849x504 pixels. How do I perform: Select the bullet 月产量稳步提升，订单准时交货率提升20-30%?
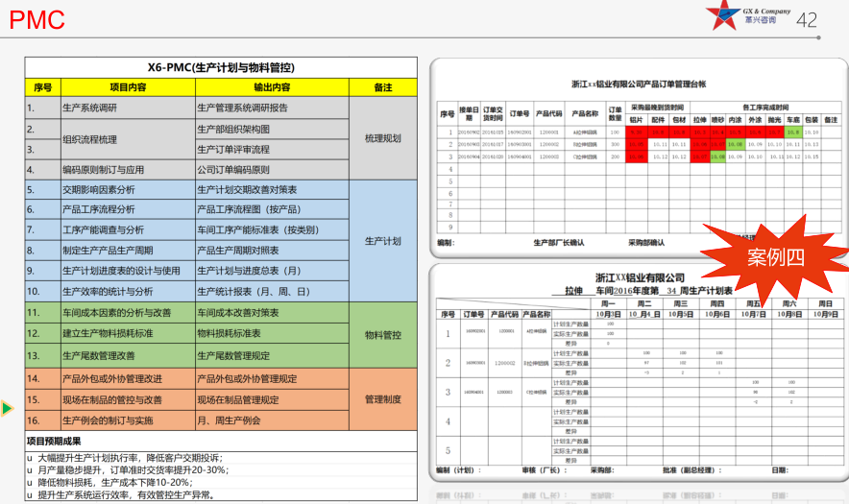pyautogui.click(x=133, y=469)
